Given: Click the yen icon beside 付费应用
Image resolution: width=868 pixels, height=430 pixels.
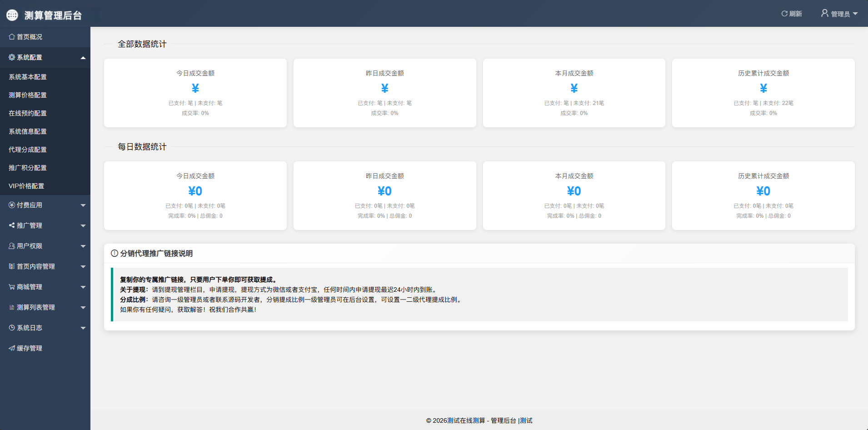Looking at the screenshot, I should (12, 205).
